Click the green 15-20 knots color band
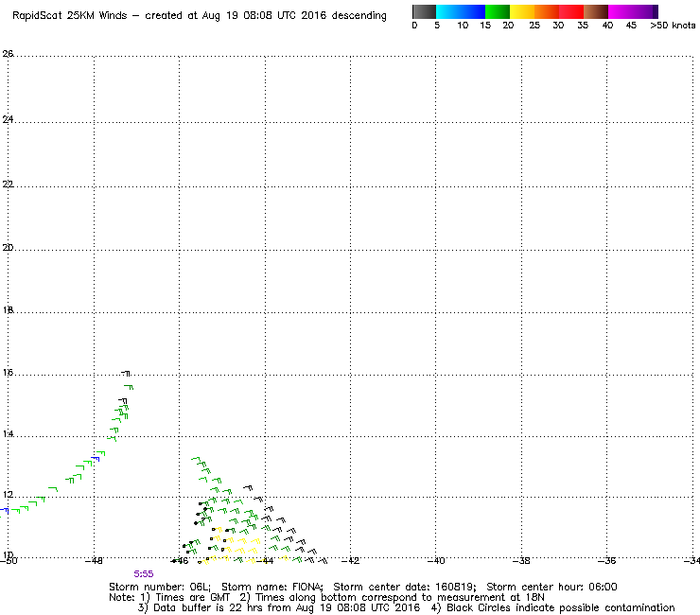700x615 pixels. (498, 11)
